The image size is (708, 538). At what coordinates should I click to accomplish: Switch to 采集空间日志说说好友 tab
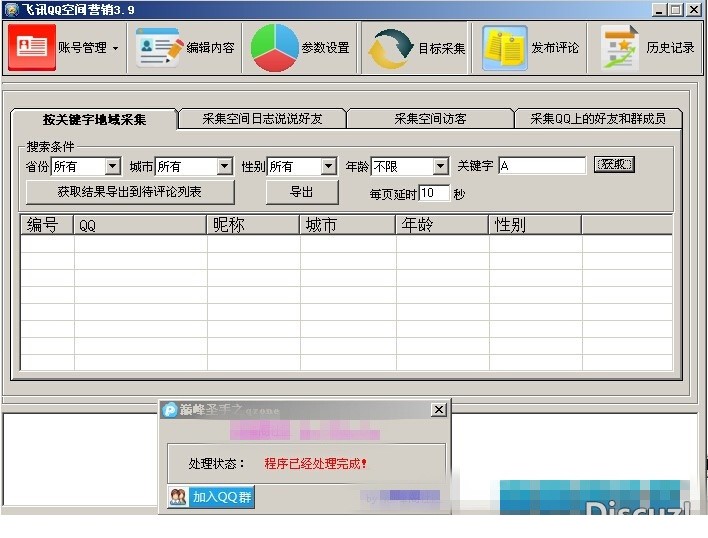262,118
